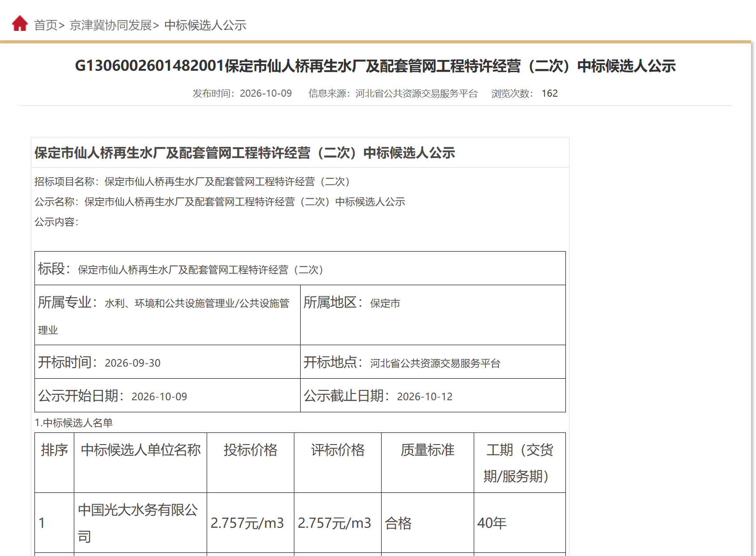Viewport: 756px width, 556px height.
Task: Click the source text 河北省公共资源交易服务平台 in header
Action: [416, 94]
